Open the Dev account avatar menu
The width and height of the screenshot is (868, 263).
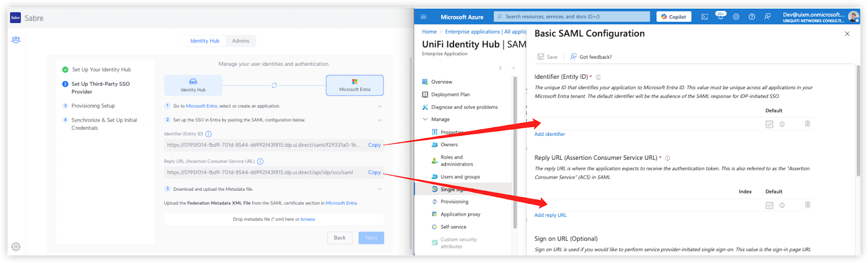tap(853, 17)
